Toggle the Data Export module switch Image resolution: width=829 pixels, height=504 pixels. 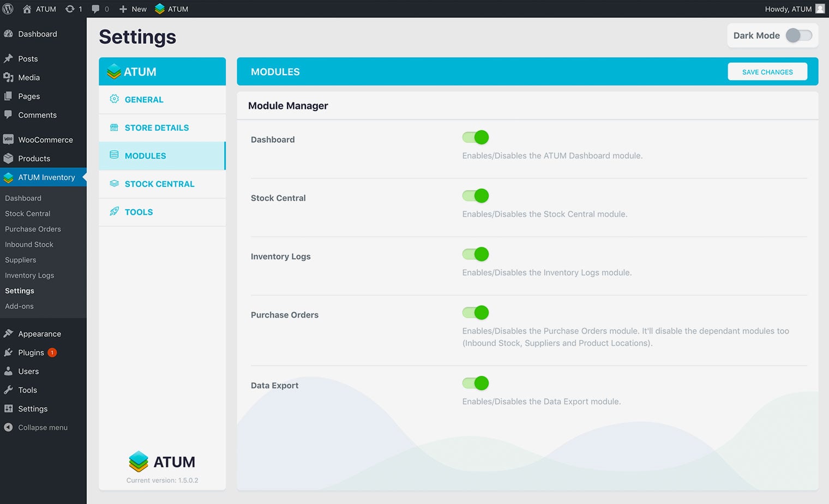pos(476,384)
